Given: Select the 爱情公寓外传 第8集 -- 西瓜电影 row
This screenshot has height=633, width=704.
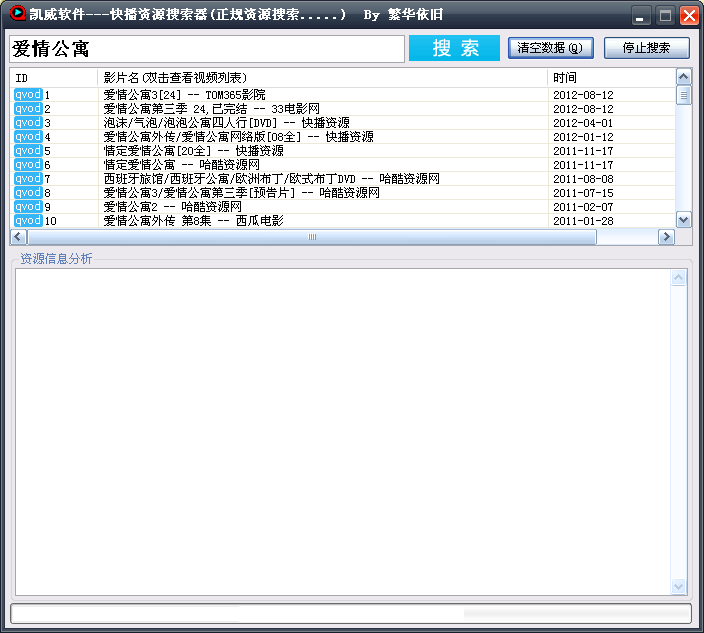Looking at the screenshot, I should 193,221.
